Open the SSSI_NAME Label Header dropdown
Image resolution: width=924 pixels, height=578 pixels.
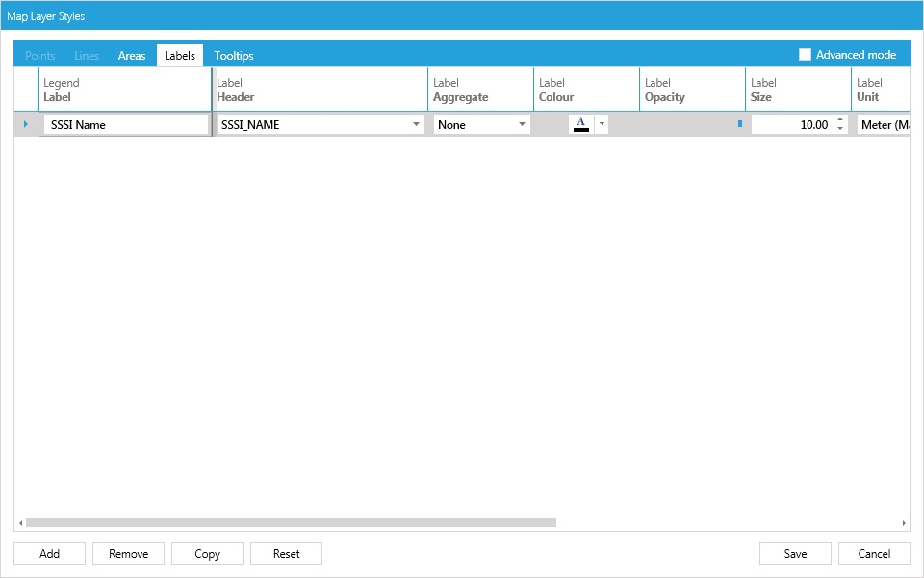coord(415,123)
